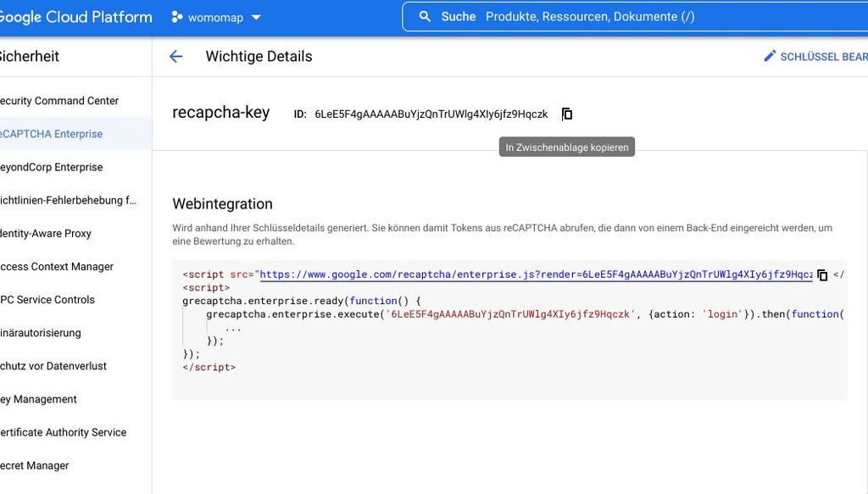
Task: Open Secret Manager in the sidebar
Action: 35,466
